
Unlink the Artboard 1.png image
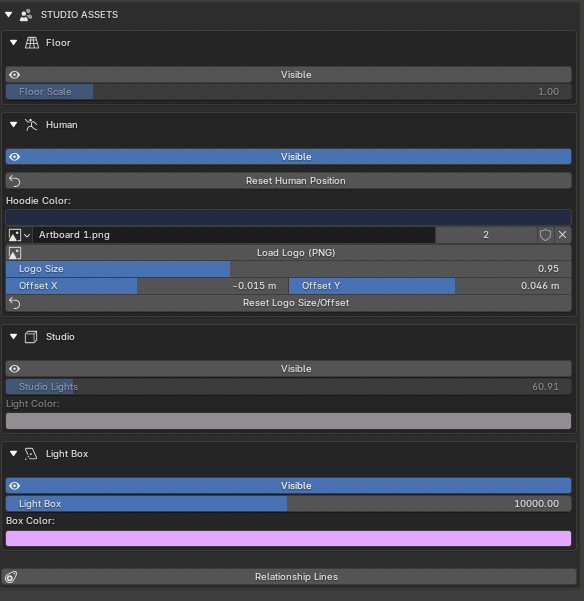tap(562, 235)
